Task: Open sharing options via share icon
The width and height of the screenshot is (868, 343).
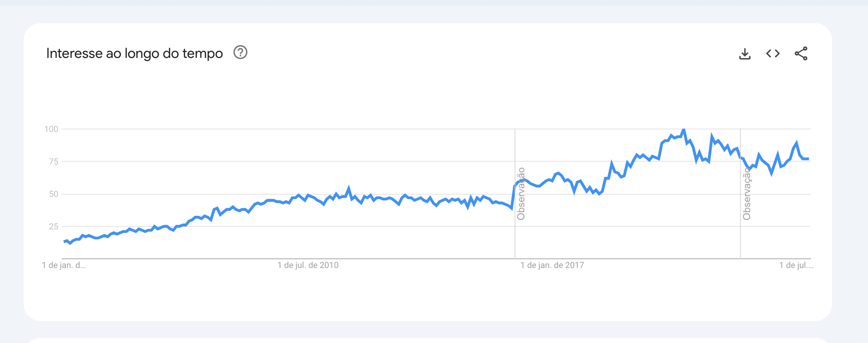Action: coord(801,53)
